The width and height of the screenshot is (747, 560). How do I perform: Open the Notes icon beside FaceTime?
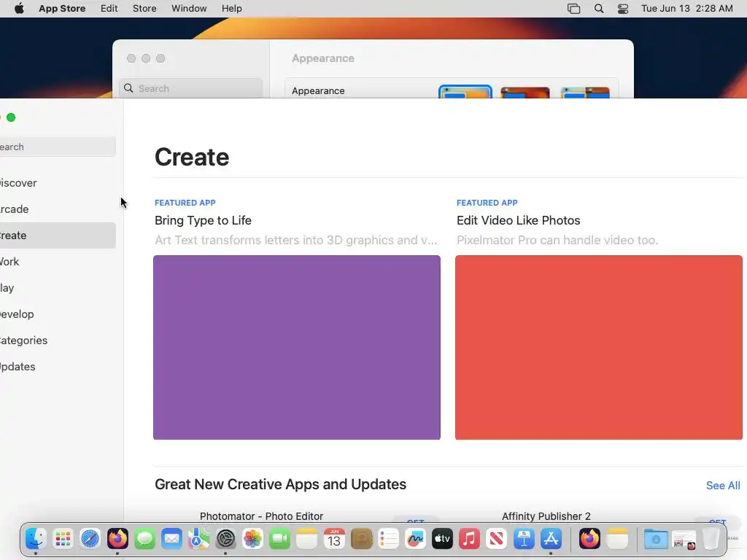click(x=307, y=539)
